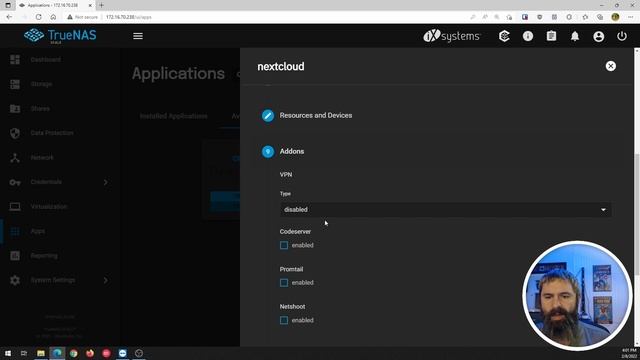Open the TrueCommand status icon in the top bar
This screenshot has height=360, width=640.
point(504,36)
